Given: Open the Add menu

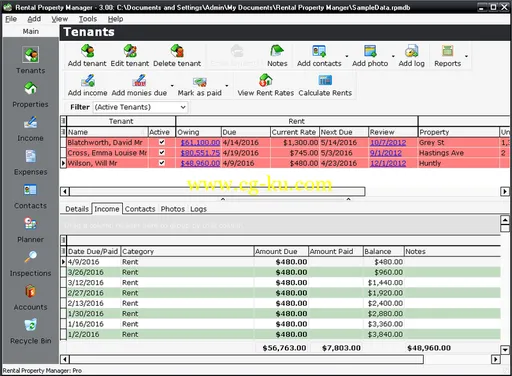Looking at the screenshot, I should [34, 19].
